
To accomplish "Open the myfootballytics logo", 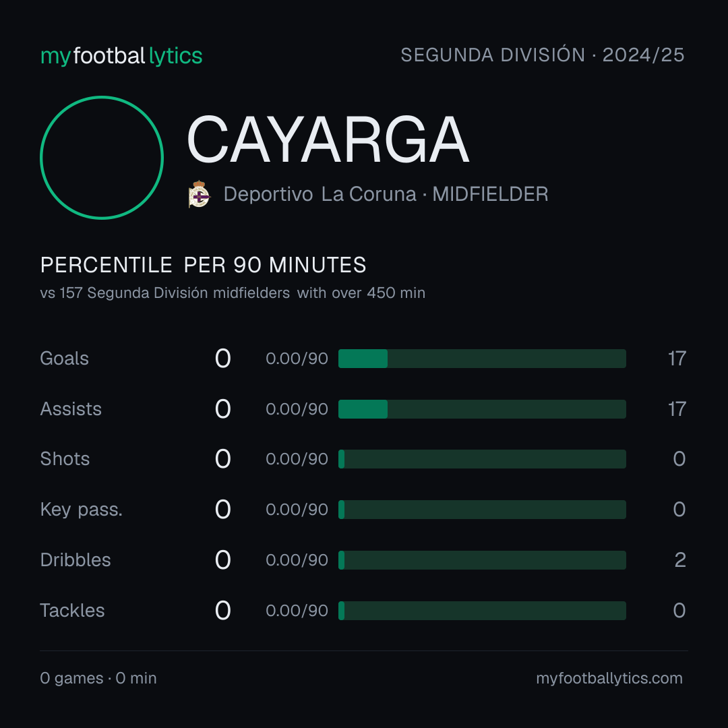I will coord(121,56).
